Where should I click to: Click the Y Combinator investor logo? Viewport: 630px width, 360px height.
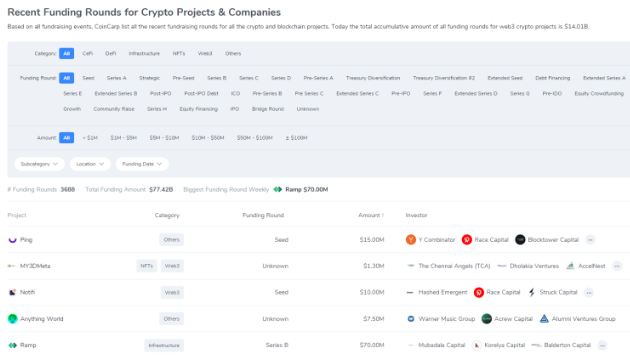411,240
